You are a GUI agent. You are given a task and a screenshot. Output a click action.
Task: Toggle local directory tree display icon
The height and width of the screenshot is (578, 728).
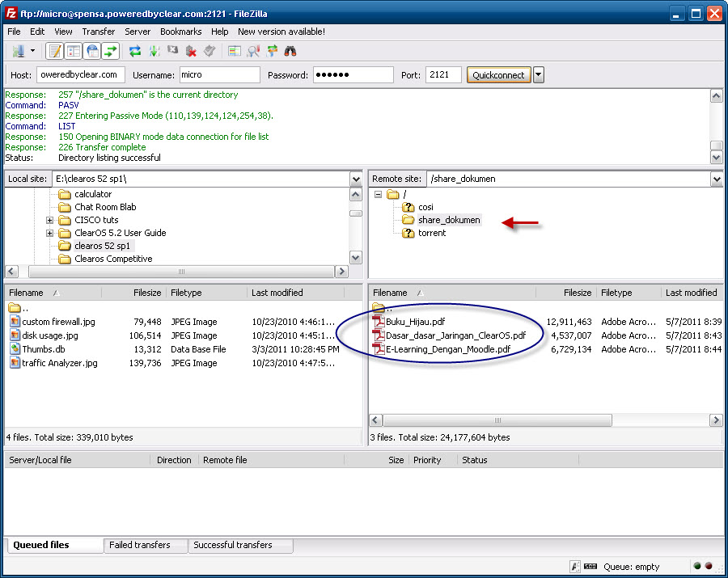74,51
